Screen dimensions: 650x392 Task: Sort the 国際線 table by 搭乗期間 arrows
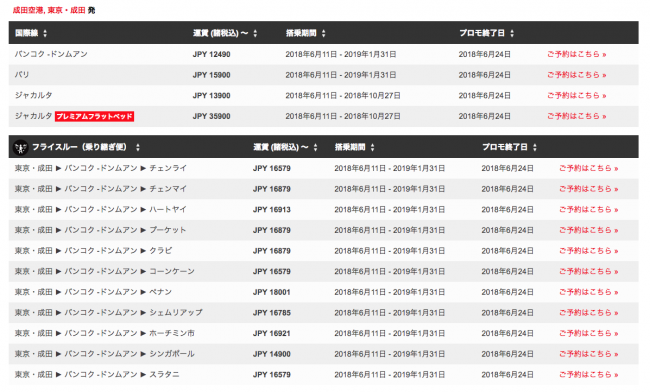click(x=323, y=33)
